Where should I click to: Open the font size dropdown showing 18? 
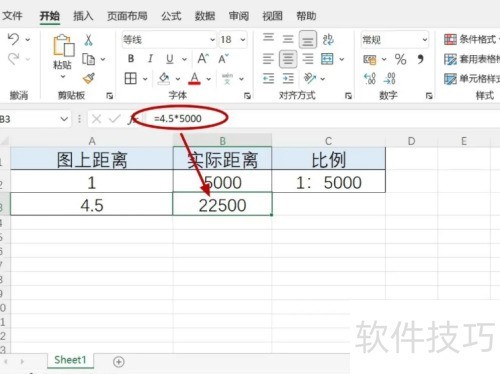point(233,40)
